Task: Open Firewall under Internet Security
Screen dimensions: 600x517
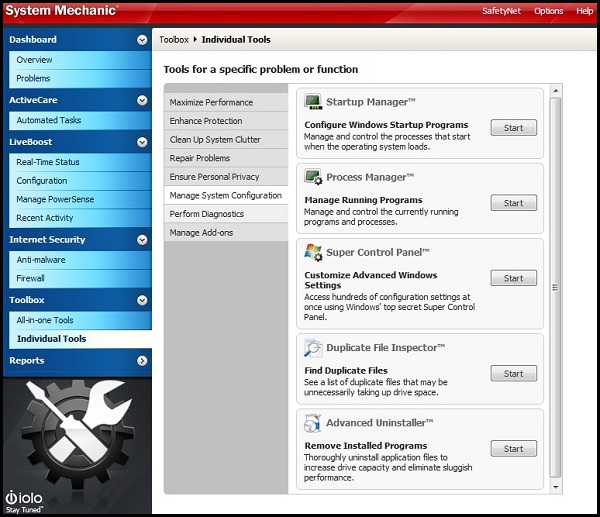Action: (x=80, y=278)
